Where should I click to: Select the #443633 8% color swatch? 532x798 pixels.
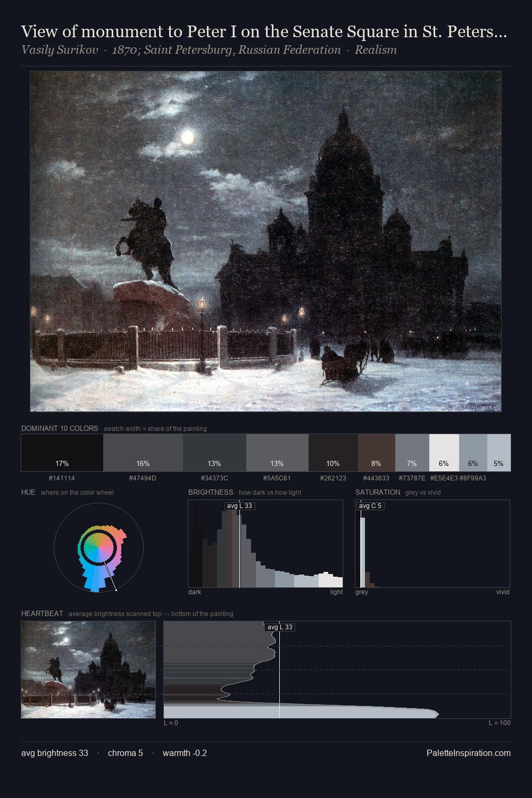pos(377,453)
